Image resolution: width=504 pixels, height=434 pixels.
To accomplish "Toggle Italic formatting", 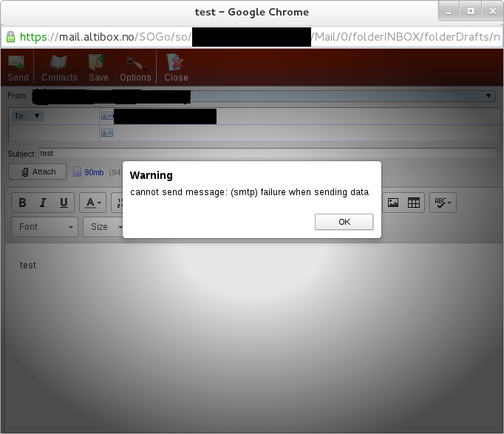I will (x=43, y=203).
